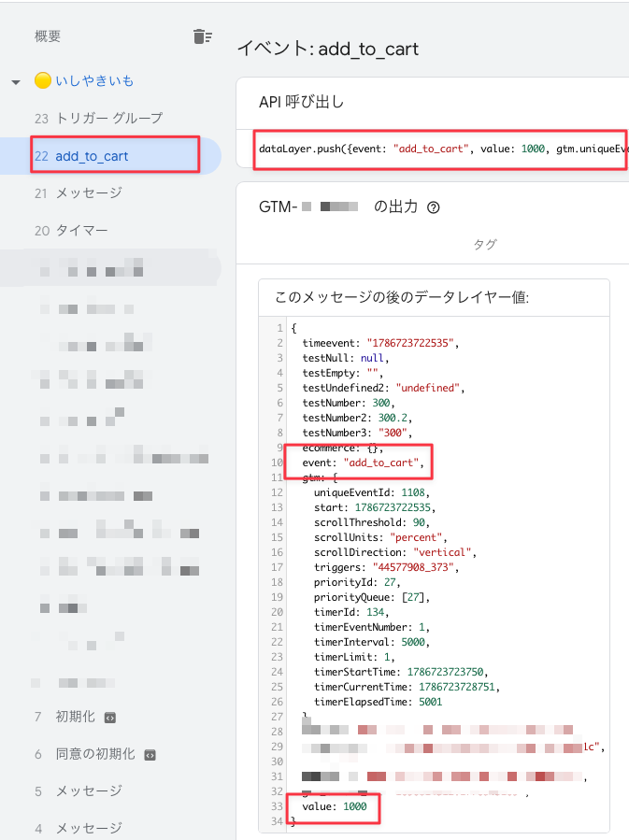
Task: Click the testUndefined2 "undefined" line
Action: click(383, 388)
